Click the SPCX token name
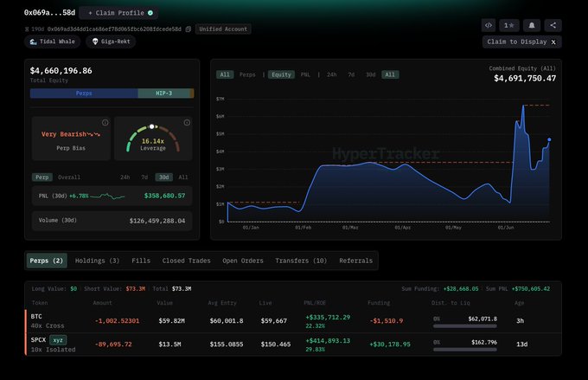The width and height of the screenshot is (588, 380). [38, 340]
